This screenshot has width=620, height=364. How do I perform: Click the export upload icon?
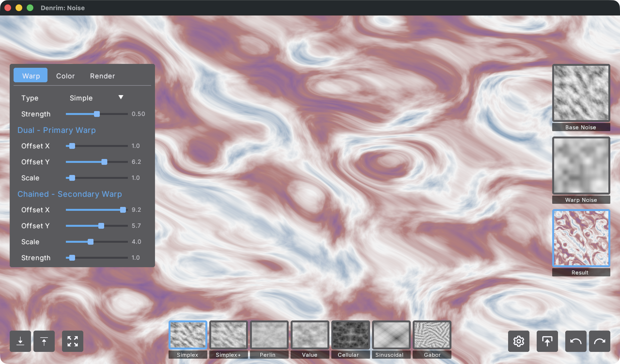547,341
